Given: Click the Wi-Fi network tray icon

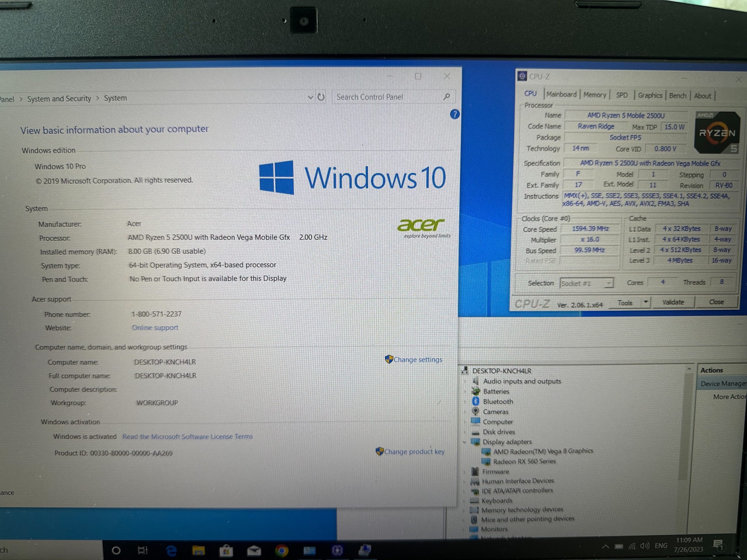Looking at the screenshot, I should tap(632, 546).
